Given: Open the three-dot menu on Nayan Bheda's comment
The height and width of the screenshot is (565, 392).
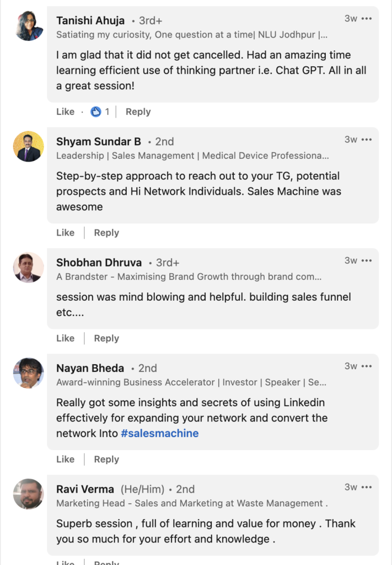Looking at the screenshot, I should point(367,366).
